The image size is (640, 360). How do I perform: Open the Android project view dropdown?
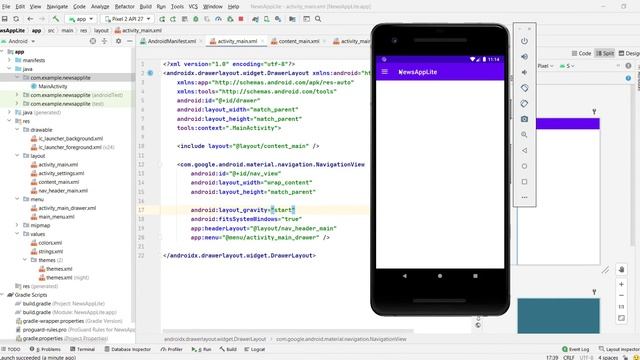(x=18, y=41)
